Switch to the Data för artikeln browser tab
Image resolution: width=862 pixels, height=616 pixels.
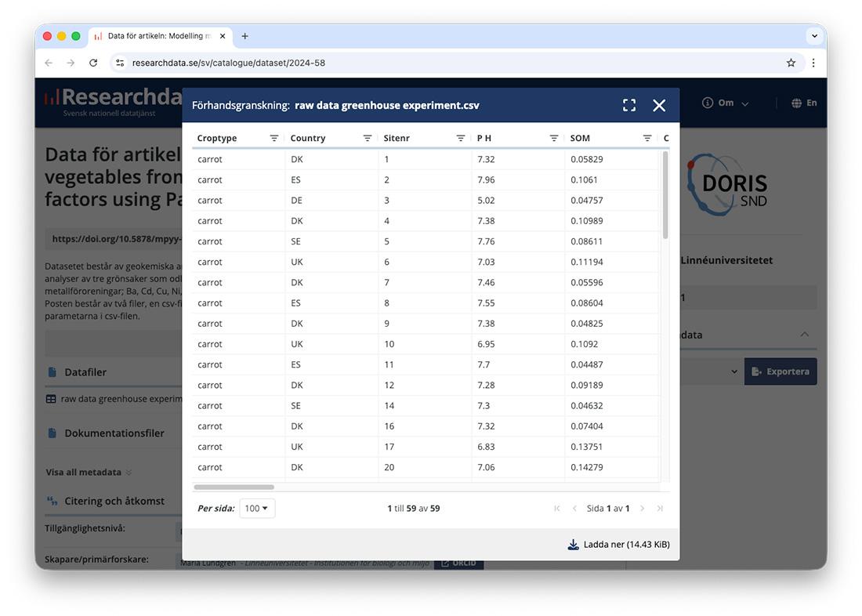pyautogui.click(x=157, y=35)
